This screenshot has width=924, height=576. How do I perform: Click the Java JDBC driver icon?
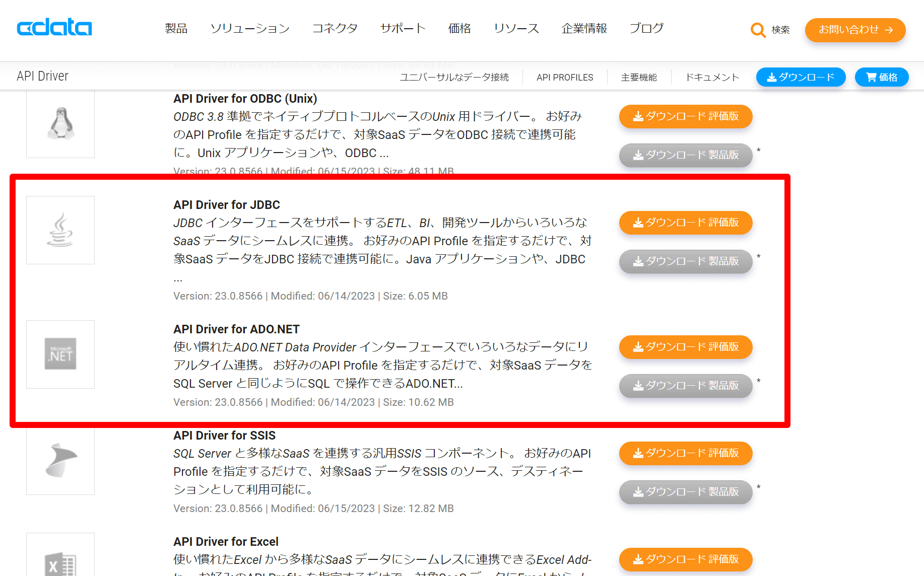[x=60, y=230]
